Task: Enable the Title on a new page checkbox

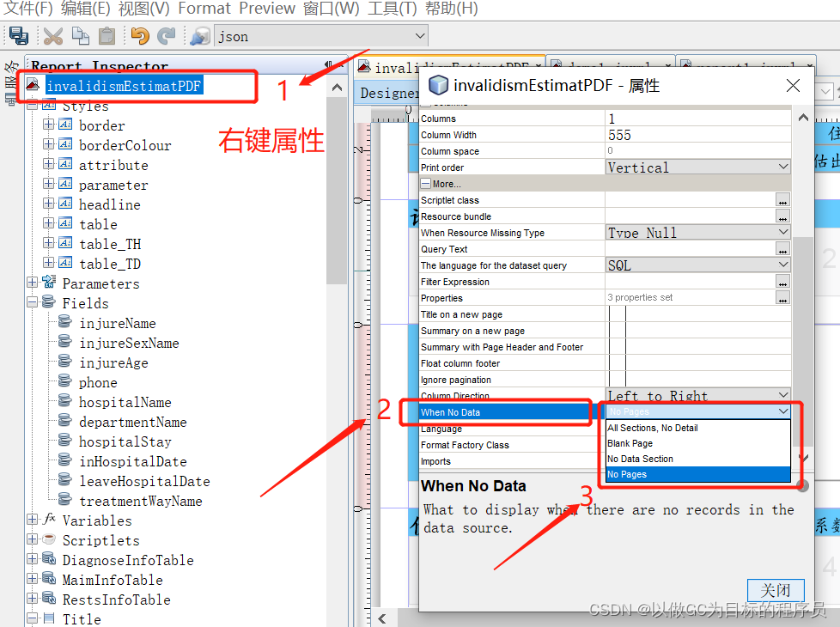Action: coord(615,314)
